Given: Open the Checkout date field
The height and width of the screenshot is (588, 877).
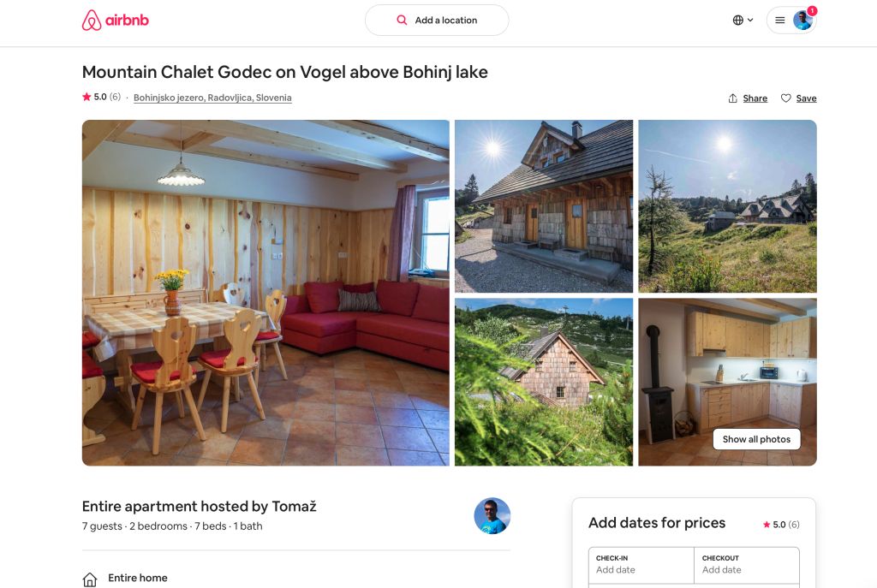Looking at the screenshot, I should 746,564.
